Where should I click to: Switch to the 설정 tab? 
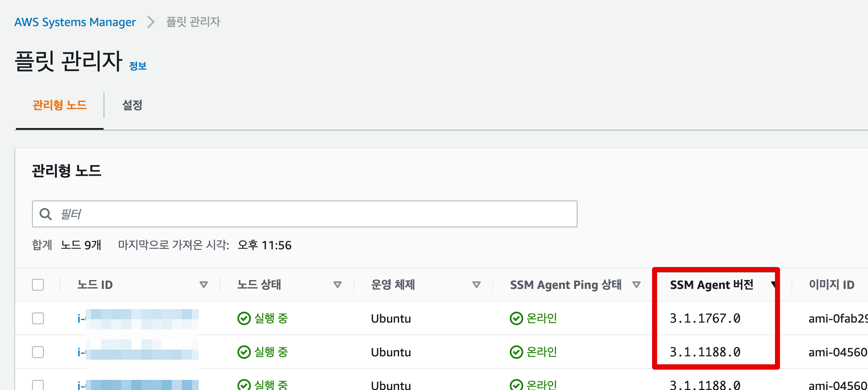click(x=132, y=105)
